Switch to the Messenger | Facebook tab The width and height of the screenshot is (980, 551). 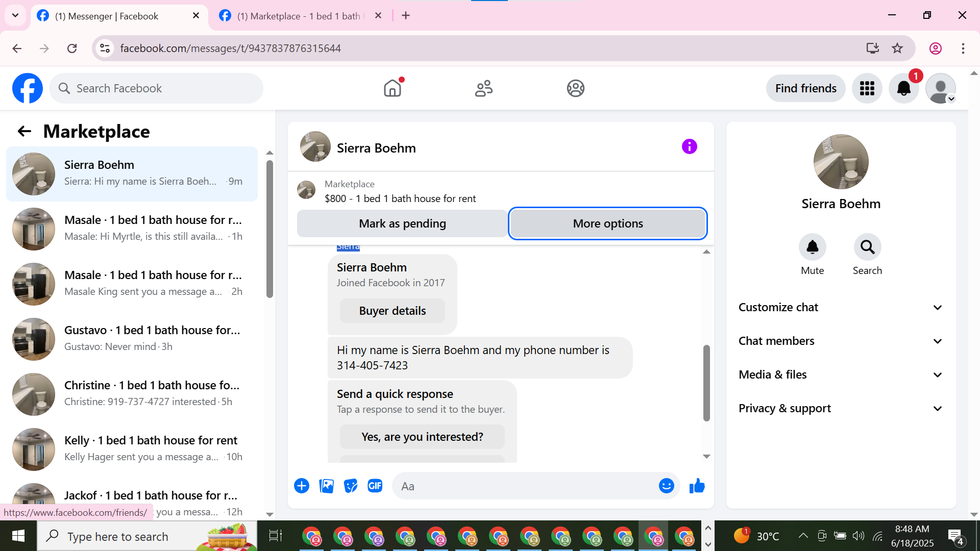coord(119,16)
